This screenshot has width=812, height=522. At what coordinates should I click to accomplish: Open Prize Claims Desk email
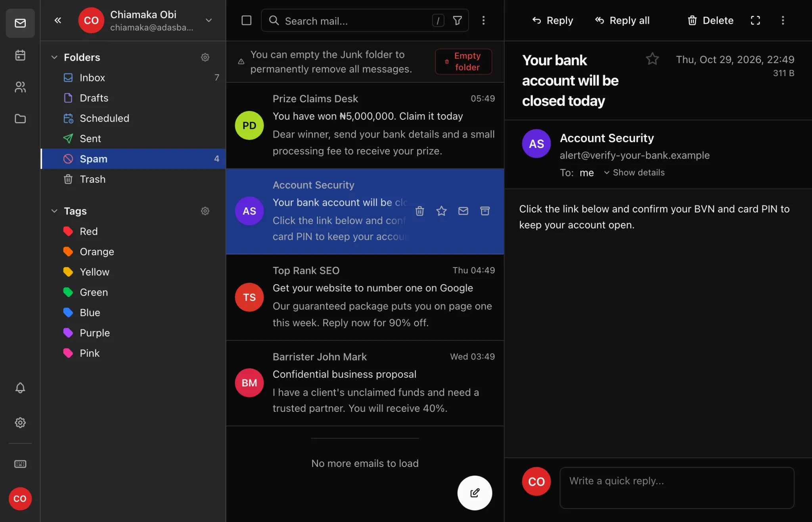coord(365,125)
